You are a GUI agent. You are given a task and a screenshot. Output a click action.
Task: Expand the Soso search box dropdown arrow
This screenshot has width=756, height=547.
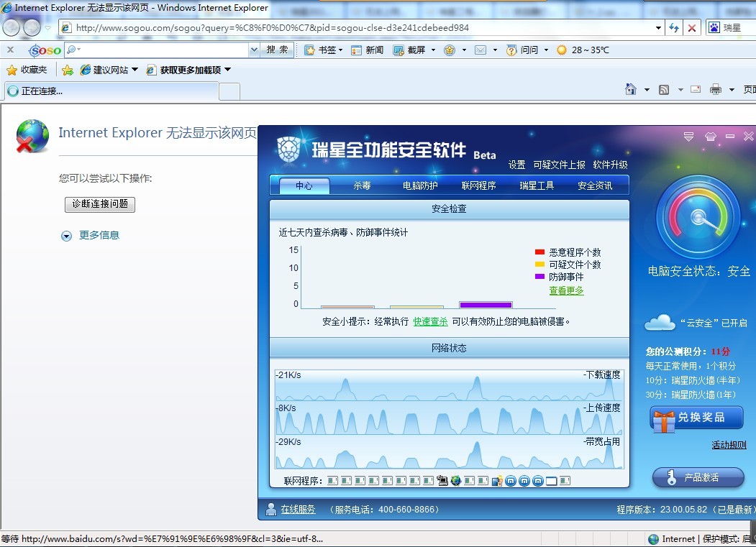pyautogui.click(x=254, y=50)
